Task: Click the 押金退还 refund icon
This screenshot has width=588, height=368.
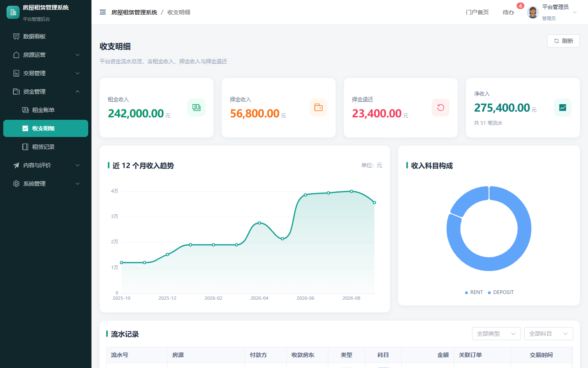Action: (441, 108)
